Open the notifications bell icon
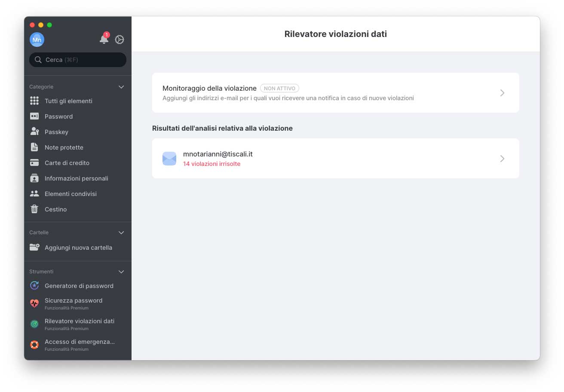The width and height of the screenshot is (564, 392). [104, 40]
